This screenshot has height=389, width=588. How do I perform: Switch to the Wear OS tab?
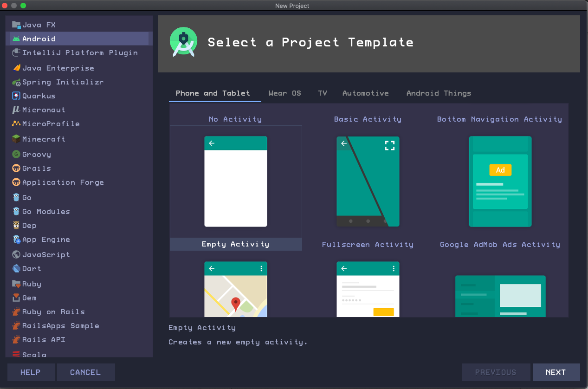(284, 93)
